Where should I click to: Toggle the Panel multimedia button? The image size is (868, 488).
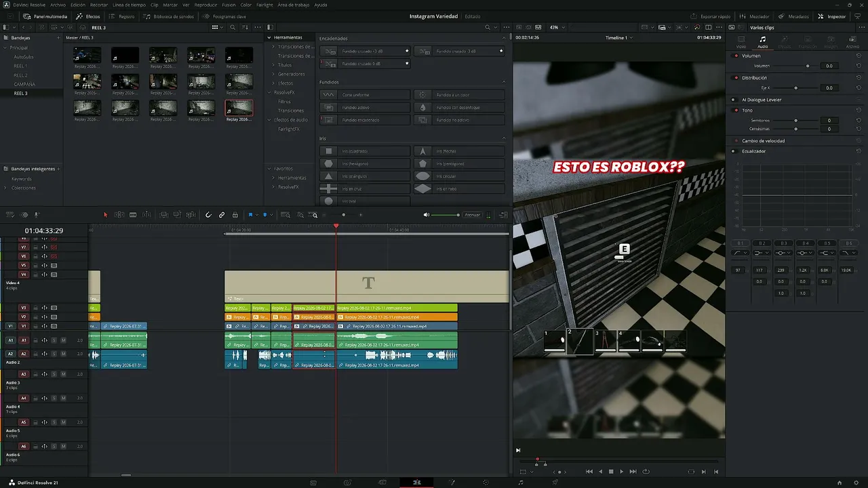pyautogui.click(x=45, y=16)
